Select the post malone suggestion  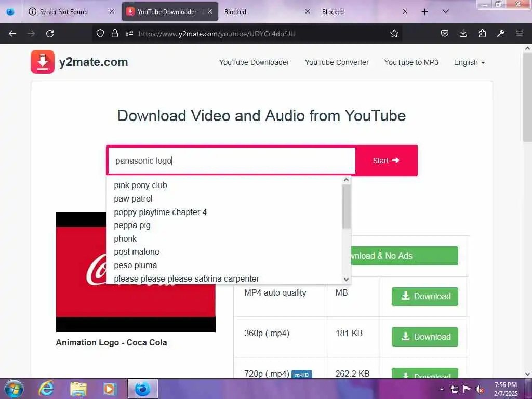(224, 252)
